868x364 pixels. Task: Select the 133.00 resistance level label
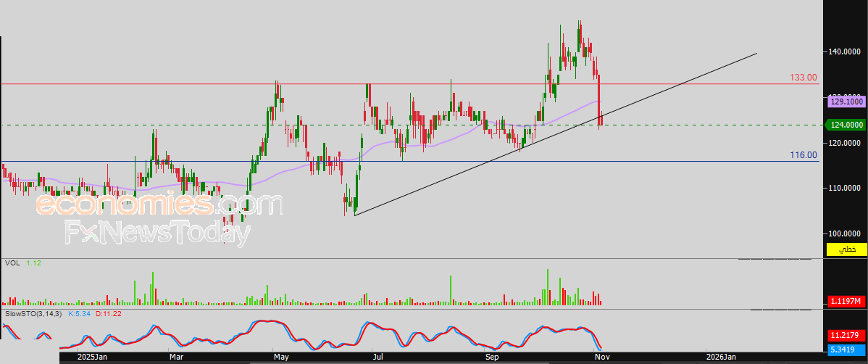pos(804,78)
